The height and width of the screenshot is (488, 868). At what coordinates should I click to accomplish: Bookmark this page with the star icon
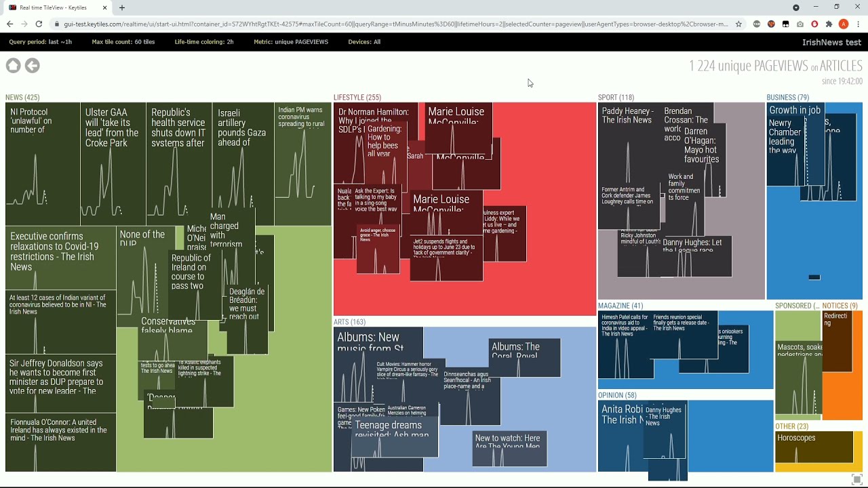click(x=738, y=24)
